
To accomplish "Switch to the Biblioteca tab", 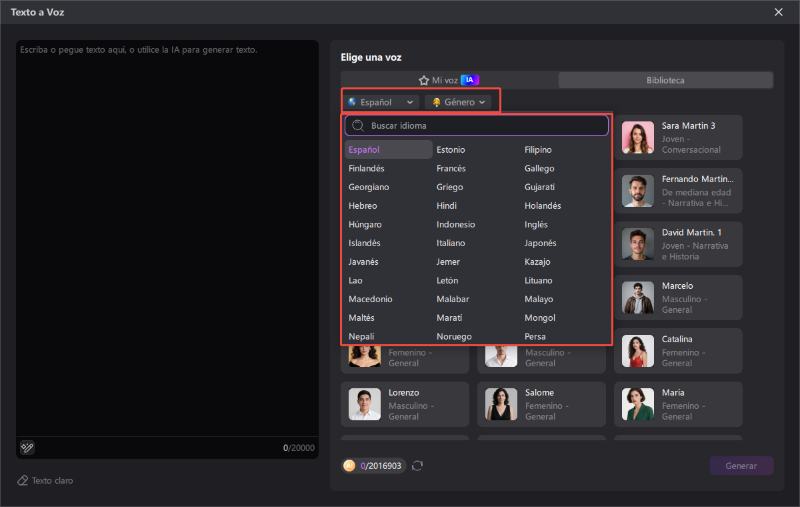I will (x=665, y=80).
